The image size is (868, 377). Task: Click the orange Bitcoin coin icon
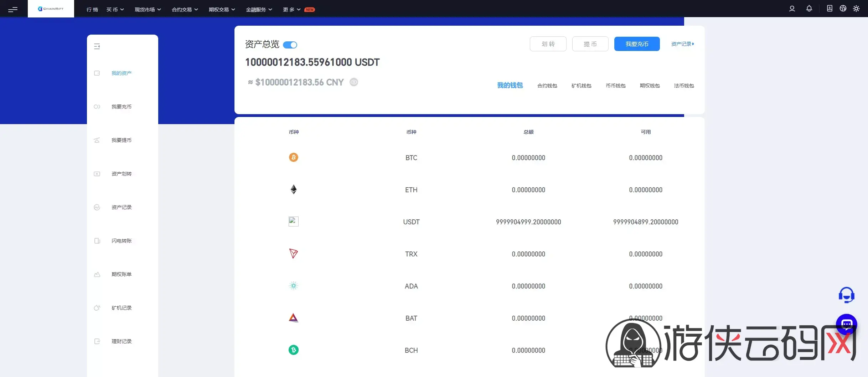(293, 157)
